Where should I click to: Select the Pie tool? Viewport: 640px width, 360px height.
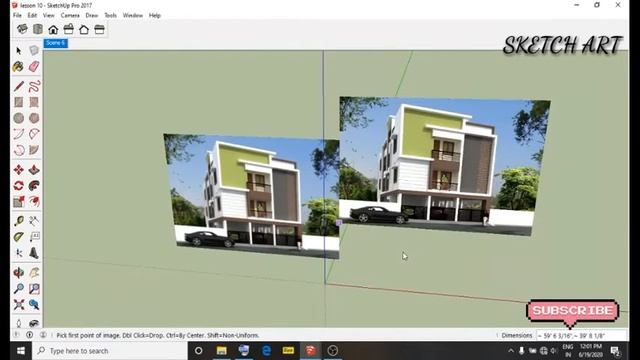(34, 150)
